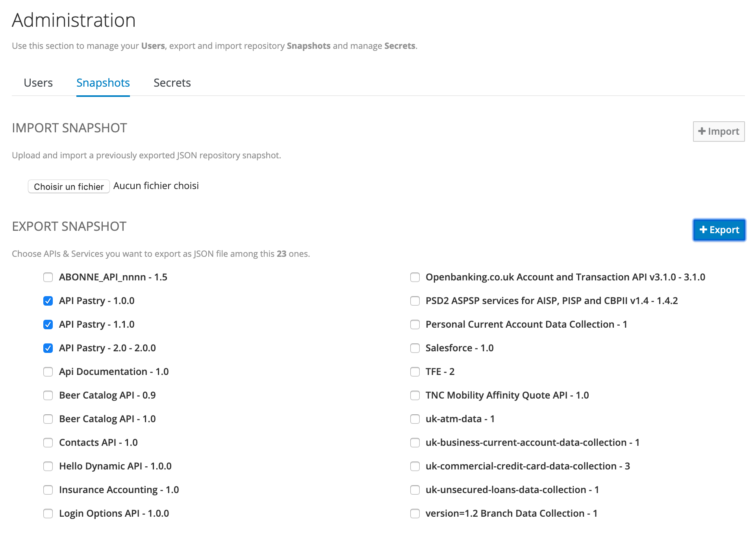Screen dimensions: 756x549
Task: Check uk-atm-data - 1
Action: click(x=415, y=419)
